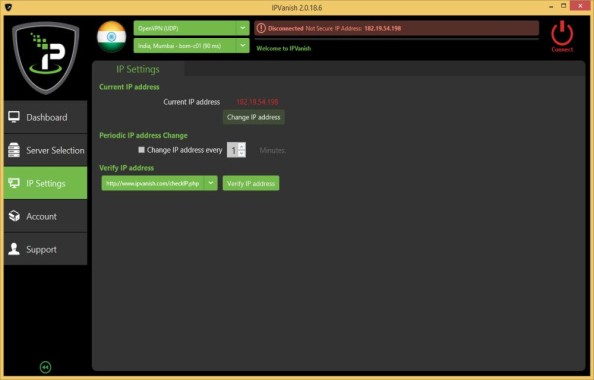Click the Verify IP address button
The width and height of the screenshot is (594, 380).
click(251, 183)
